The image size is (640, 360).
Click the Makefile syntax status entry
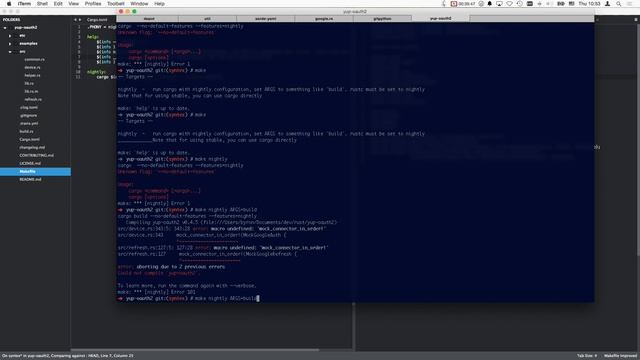click(x=620, y=356)
